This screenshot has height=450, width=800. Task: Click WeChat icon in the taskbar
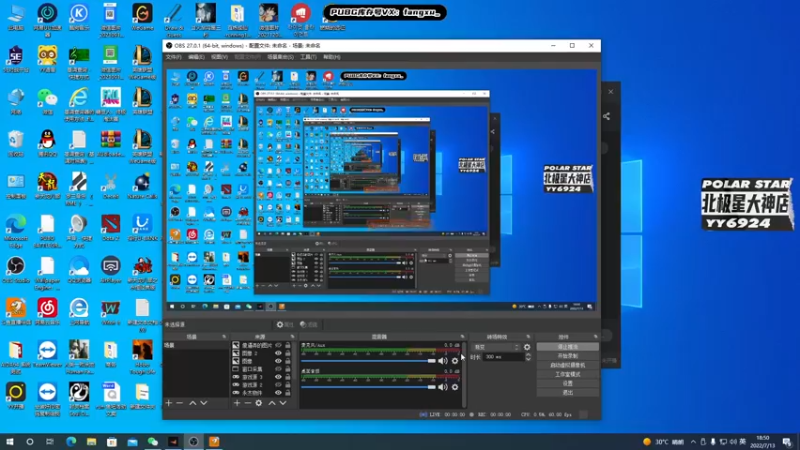tap(153, 442)
